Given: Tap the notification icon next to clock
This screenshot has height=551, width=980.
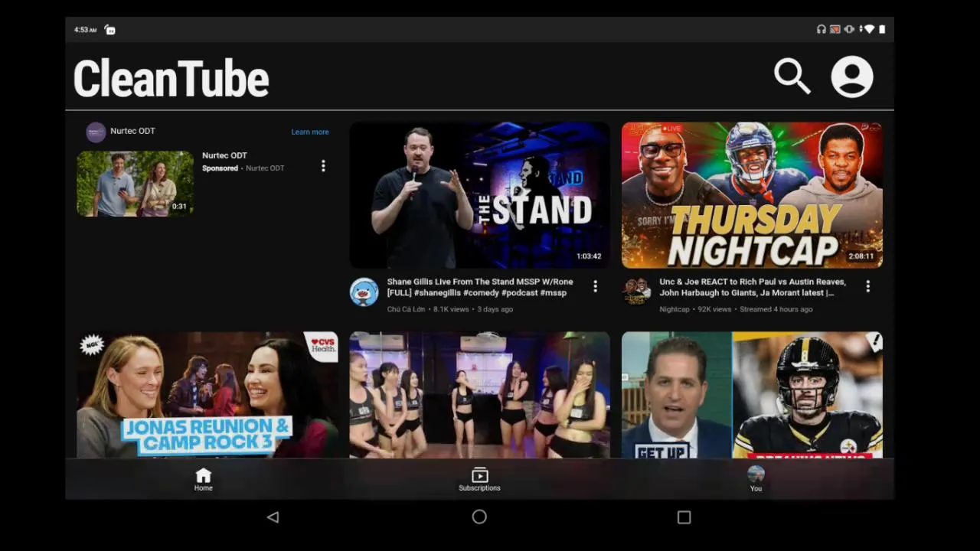Looking at the screenshot, I should coord(109,29).
